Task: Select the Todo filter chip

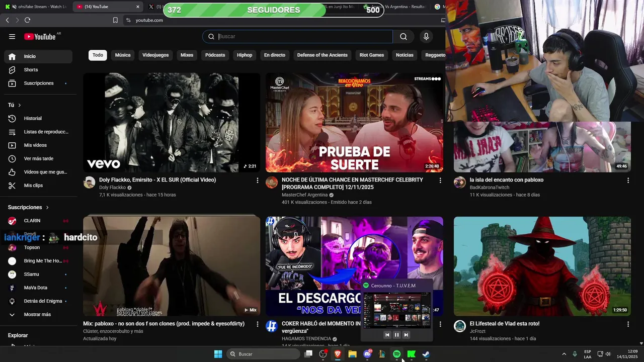Action: coord(98,55)
